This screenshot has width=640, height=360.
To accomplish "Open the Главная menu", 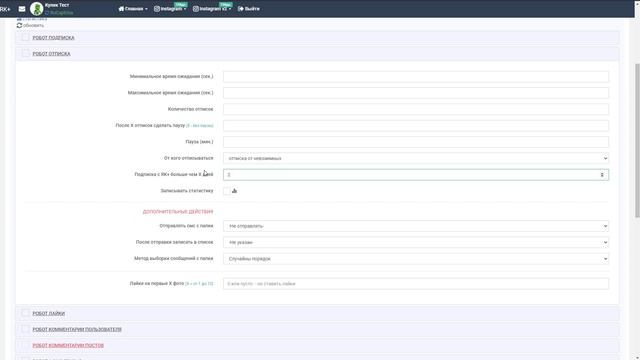I will [x=133, y=9].
